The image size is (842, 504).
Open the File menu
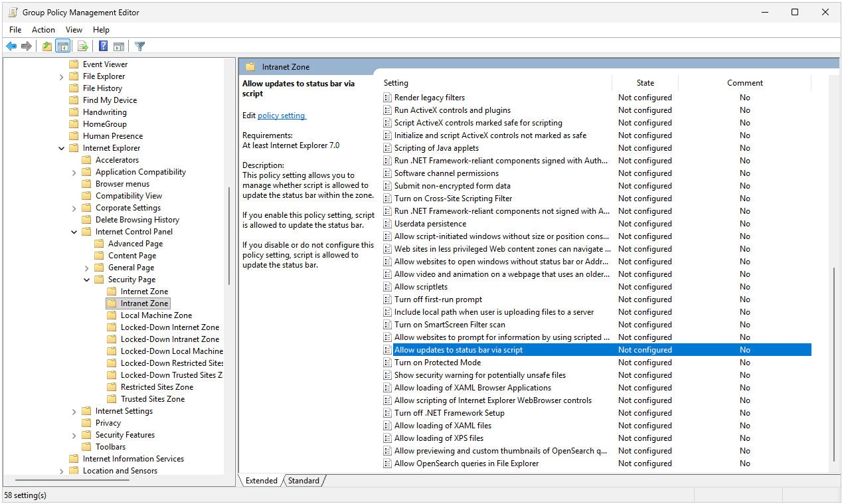pos(15,30)
